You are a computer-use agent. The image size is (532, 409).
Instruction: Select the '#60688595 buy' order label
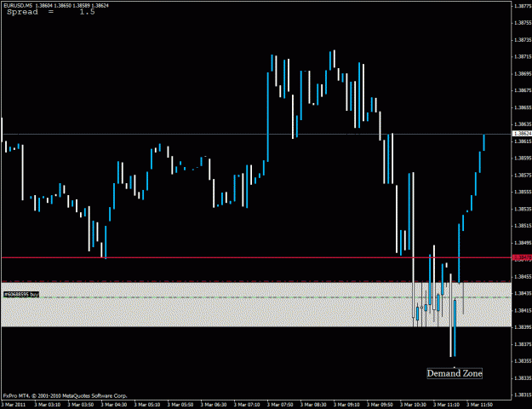click(21, 295)
